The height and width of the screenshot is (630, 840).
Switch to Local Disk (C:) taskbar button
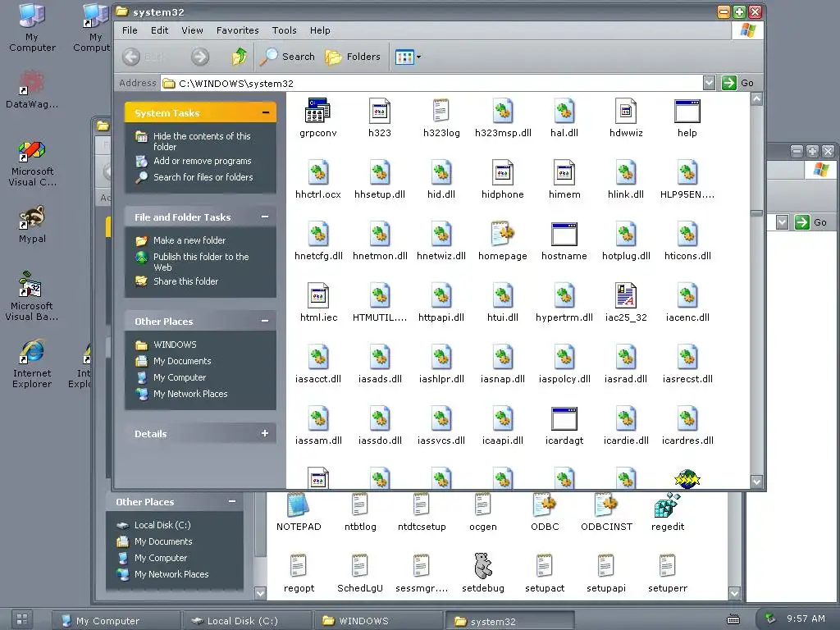(x=247, y=620)
